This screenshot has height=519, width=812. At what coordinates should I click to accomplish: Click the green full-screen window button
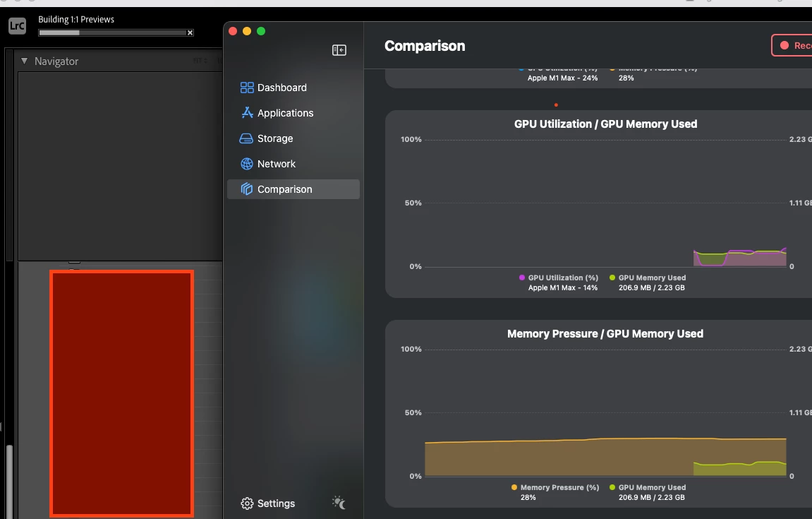261,31
